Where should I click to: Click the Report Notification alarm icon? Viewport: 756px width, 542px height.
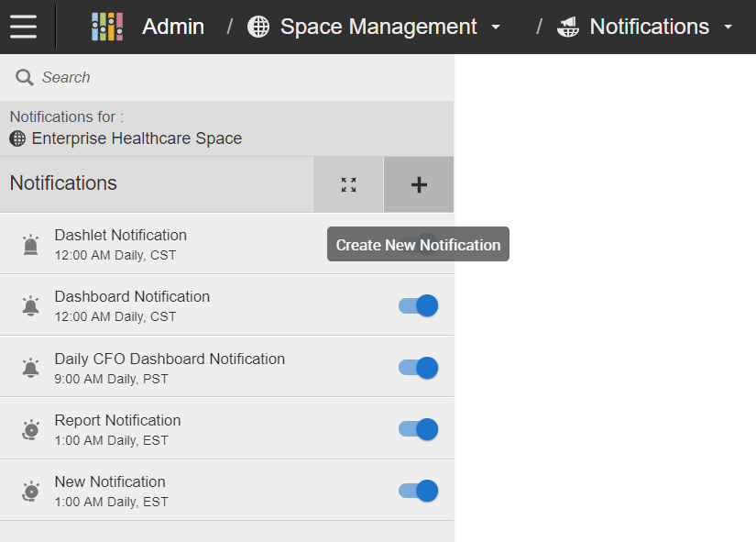[31, 429]
